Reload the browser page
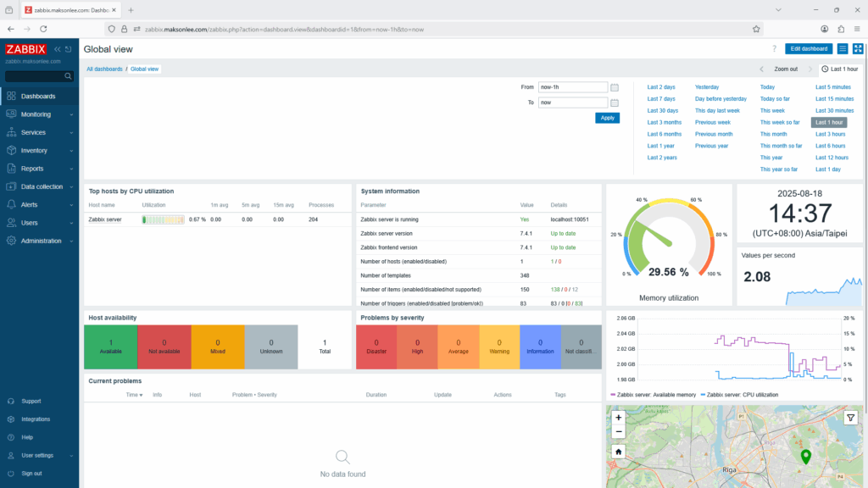 (43, 30)
